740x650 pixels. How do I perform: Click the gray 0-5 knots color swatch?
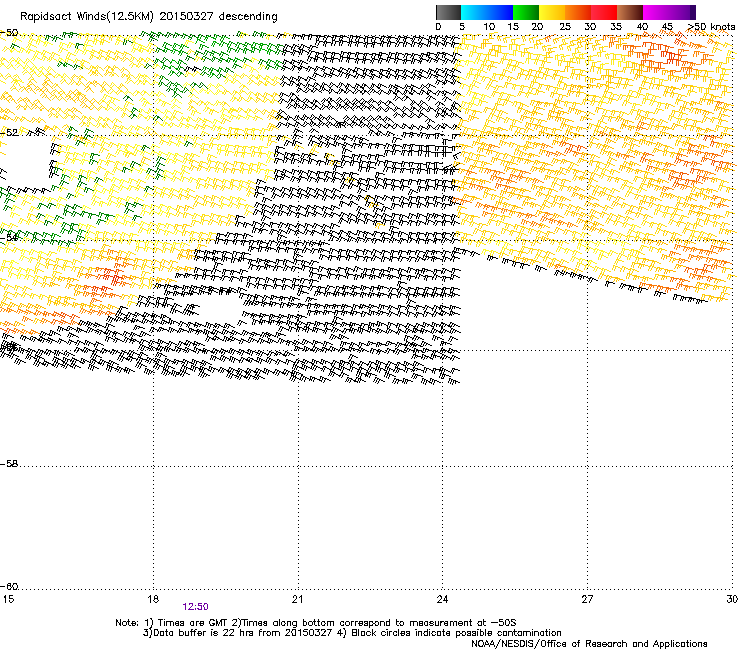(x=448, y=12)
